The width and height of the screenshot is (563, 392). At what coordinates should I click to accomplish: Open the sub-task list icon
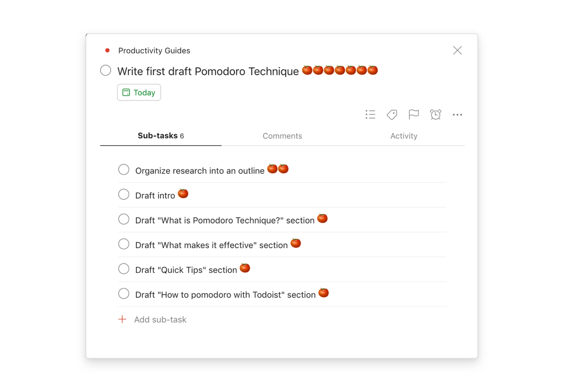pos(370,114)
